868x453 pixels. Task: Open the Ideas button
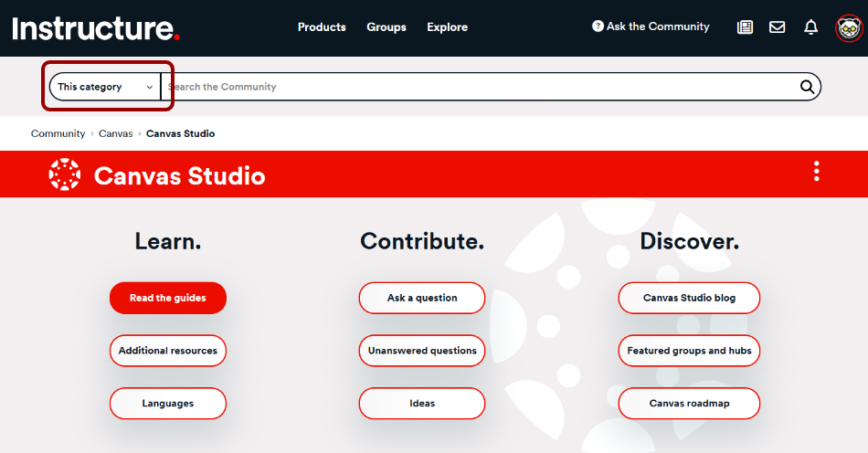pos(422,403)
